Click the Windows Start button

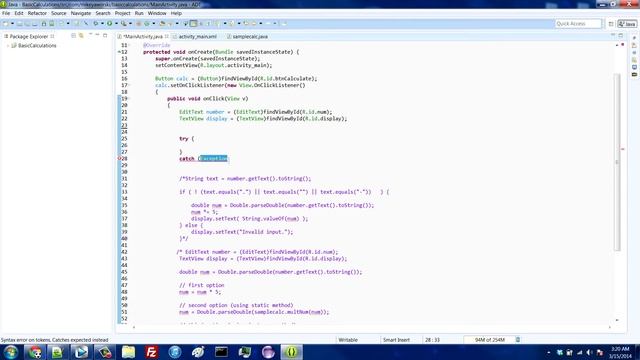coord(11,352)
